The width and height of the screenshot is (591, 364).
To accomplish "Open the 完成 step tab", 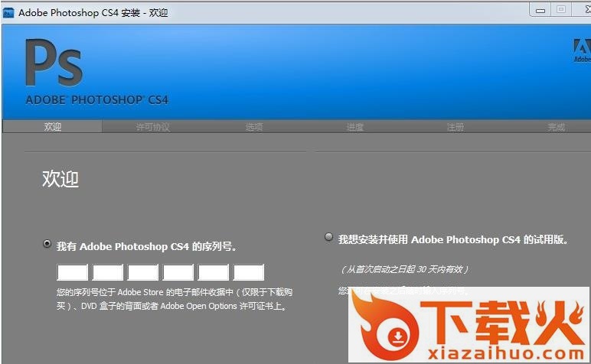I will pos(556,127).
